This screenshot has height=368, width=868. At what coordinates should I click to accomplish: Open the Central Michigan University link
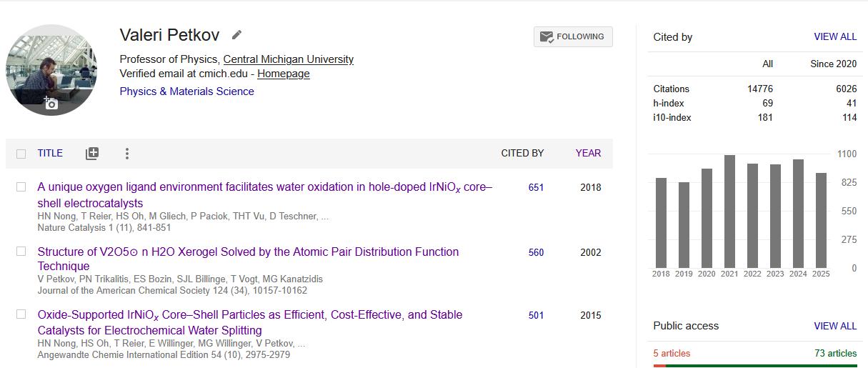[288, 59]
